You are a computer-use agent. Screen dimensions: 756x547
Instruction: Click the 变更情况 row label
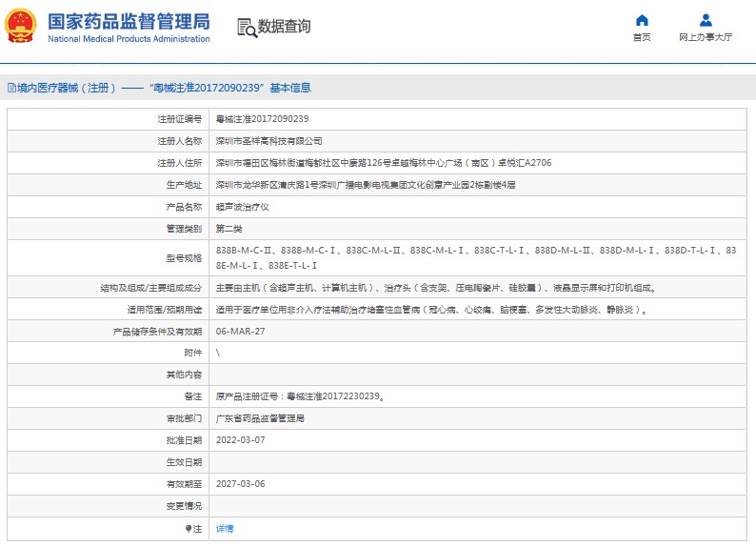(x=184, y=505)
